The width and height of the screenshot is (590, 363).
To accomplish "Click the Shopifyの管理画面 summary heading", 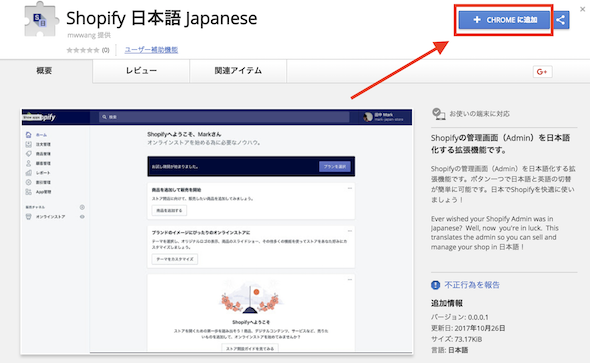I will click(x=500, y=144).
